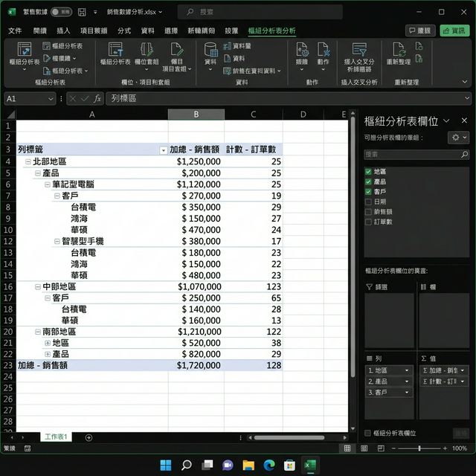476x476 pixels.
Task: Check the field checkbox between 日期 and 訂單數
Action: pyautogui.click(x=368, y=212)
